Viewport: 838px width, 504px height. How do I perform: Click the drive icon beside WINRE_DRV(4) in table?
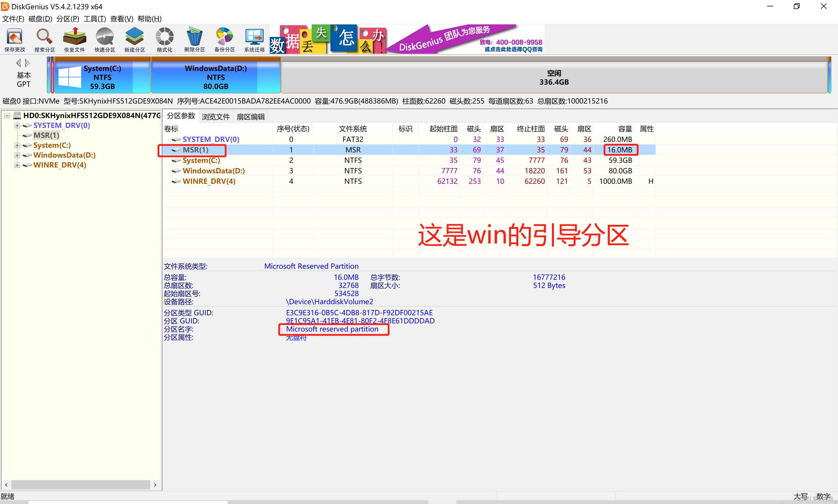point(176,181)
